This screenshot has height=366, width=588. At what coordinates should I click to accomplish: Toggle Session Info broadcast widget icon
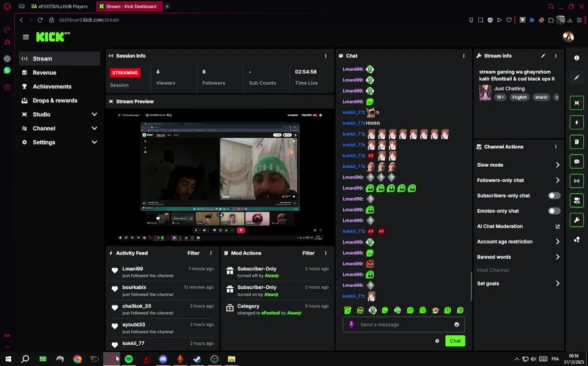pos(577,181)
